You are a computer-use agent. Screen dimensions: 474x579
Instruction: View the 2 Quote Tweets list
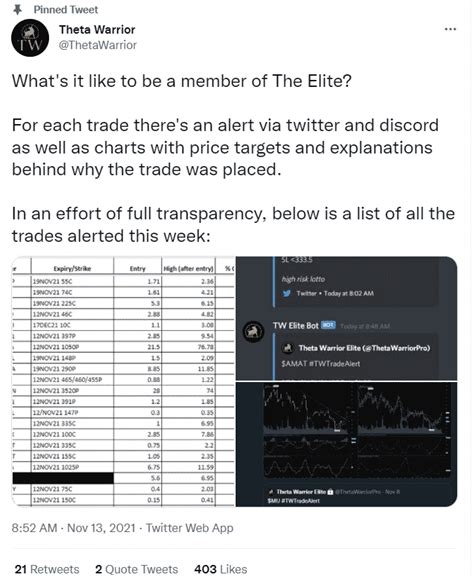[137, 569]
